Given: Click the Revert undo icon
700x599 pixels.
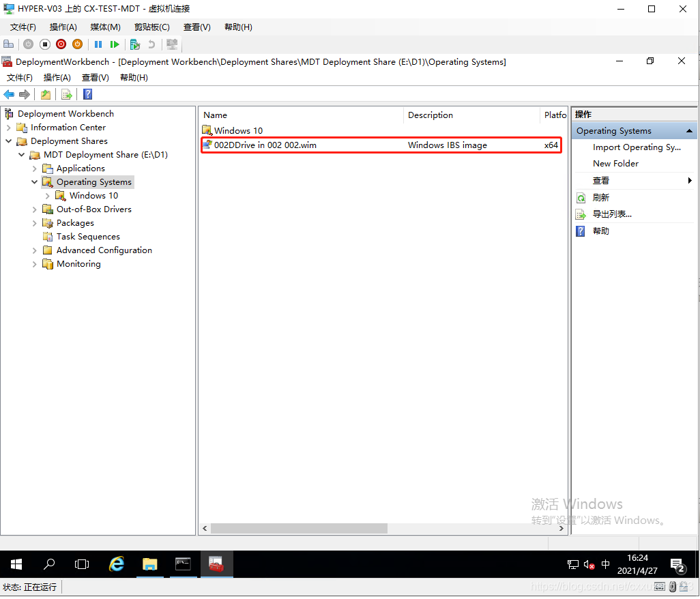Looking at the screenshot, I should click(151, 44).
